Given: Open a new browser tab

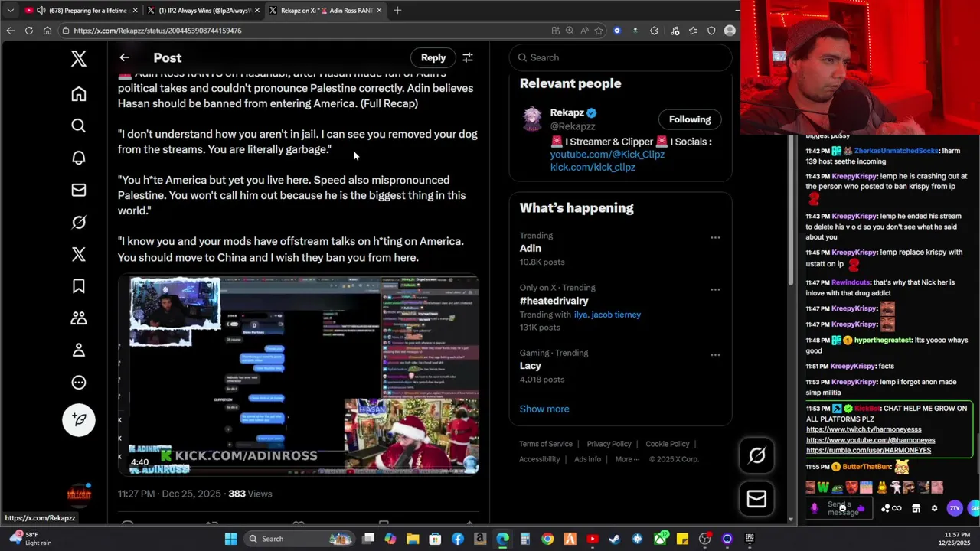Looking at the screenshot, I should 397,11.
